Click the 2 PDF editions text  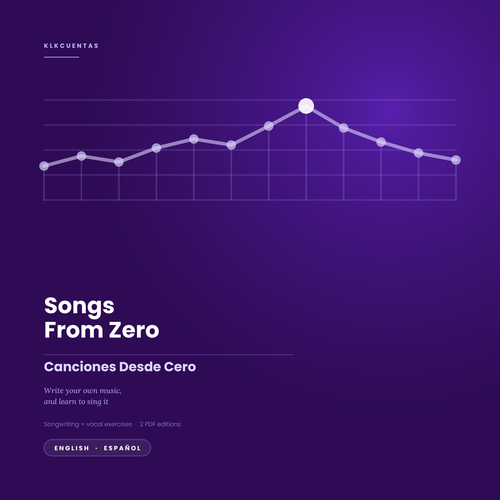[x=160, y=424]
